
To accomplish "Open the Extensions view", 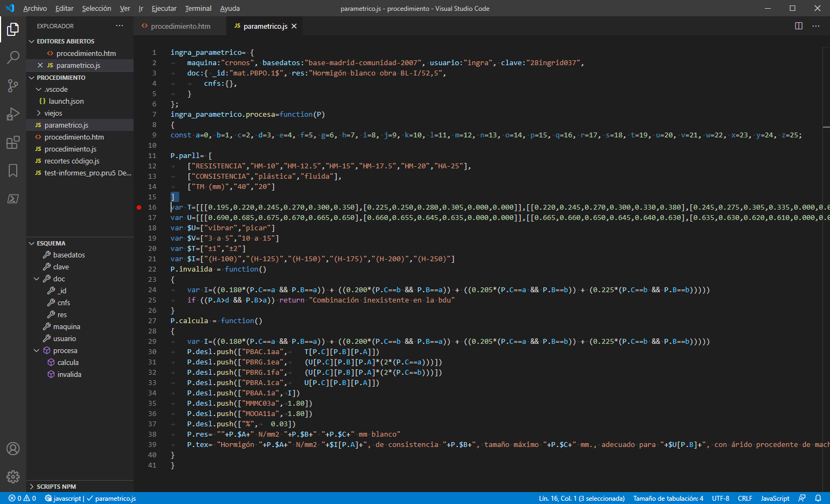I will coord(13,143).
